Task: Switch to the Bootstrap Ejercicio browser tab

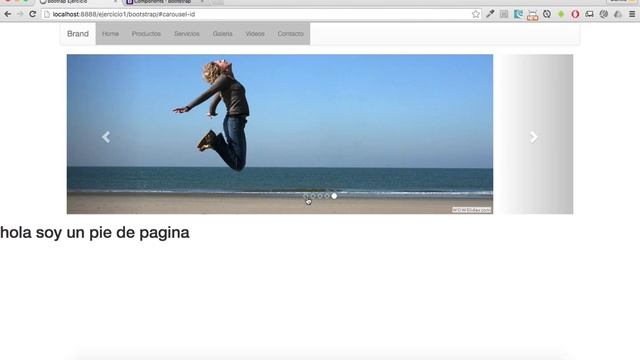Action: click(78, 2)
